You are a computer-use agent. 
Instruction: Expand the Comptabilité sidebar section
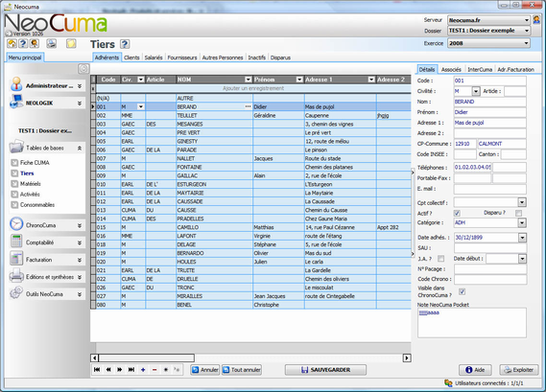click(47, 242)
